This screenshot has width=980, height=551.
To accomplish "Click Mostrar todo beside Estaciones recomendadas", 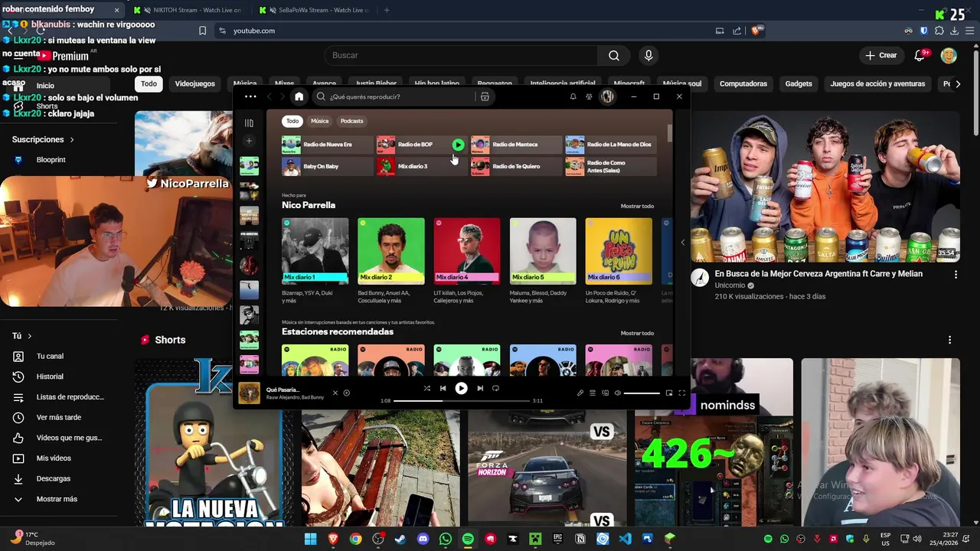I will [637, 333].
